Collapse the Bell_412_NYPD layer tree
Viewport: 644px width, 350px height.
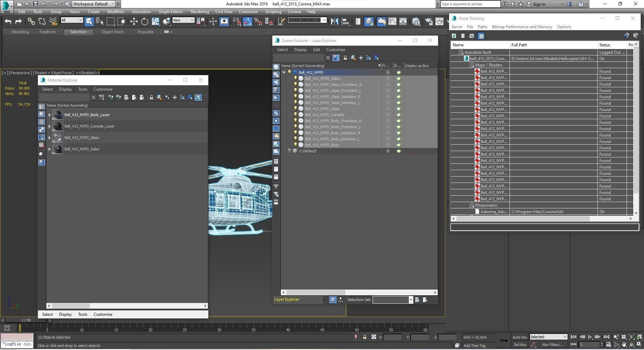(x=284, y=72)
